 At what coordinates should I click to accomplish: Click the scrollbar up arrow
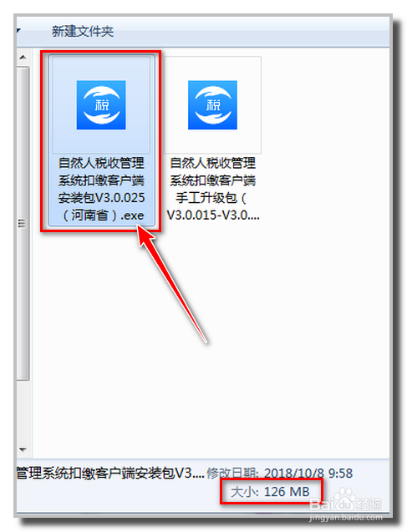point(23,58)
